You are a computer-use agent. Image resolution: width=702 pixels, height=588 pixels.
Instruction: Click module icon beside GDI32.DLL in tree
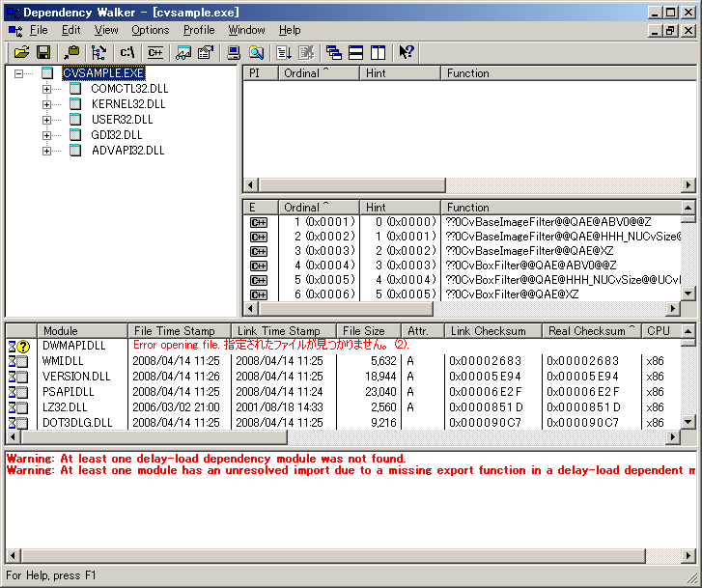(x=75, y=135)
